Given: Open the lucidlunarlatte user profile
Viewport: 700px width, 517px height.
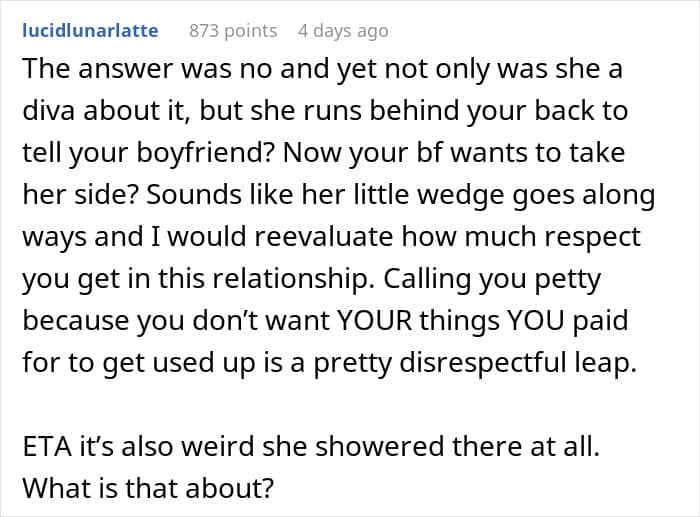Looking at the screenshot, I should pyautogui.click(x=90, y=30).
